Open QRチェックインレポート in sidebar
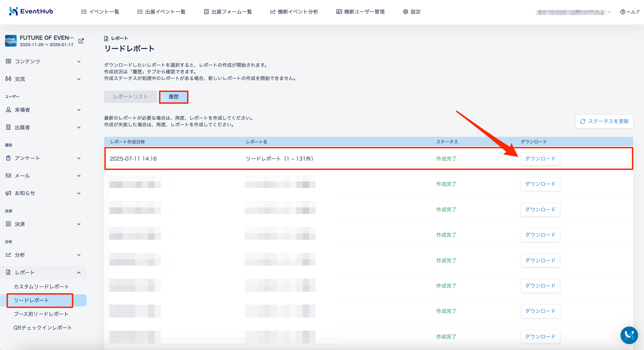 coord(43,327)
